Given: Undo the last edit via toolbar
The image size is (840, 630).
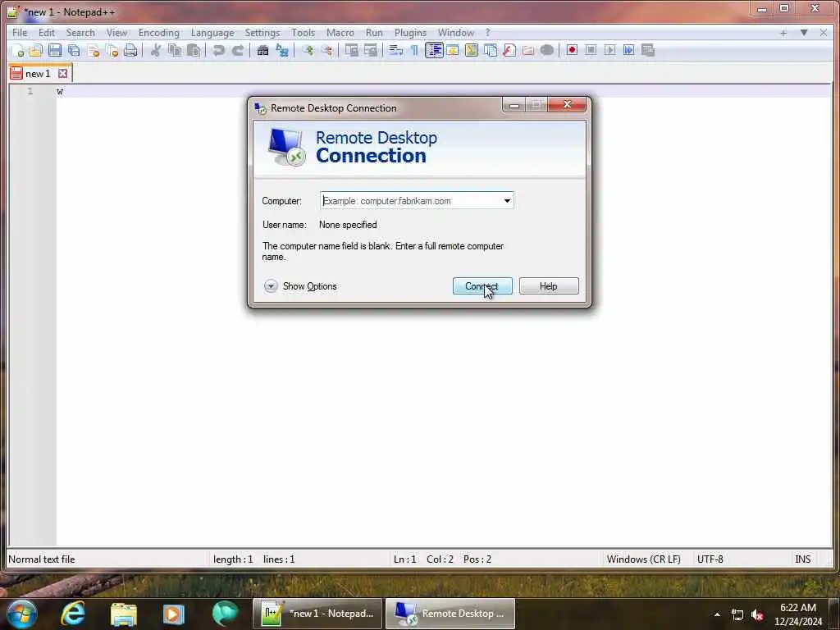Looking at the screenshot, I should [218, 50].
